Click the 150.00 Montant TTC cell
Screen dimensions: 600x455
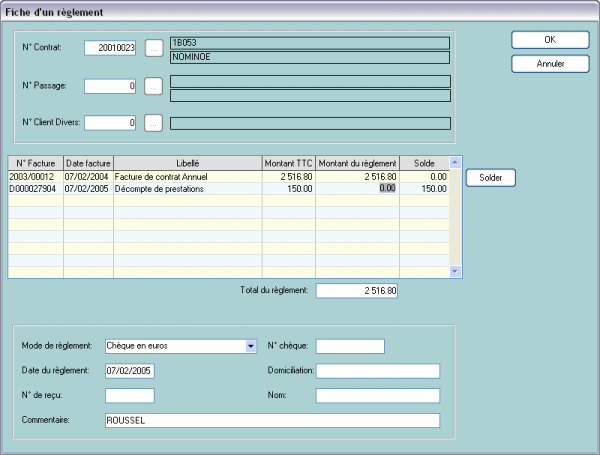pos(289,189)
